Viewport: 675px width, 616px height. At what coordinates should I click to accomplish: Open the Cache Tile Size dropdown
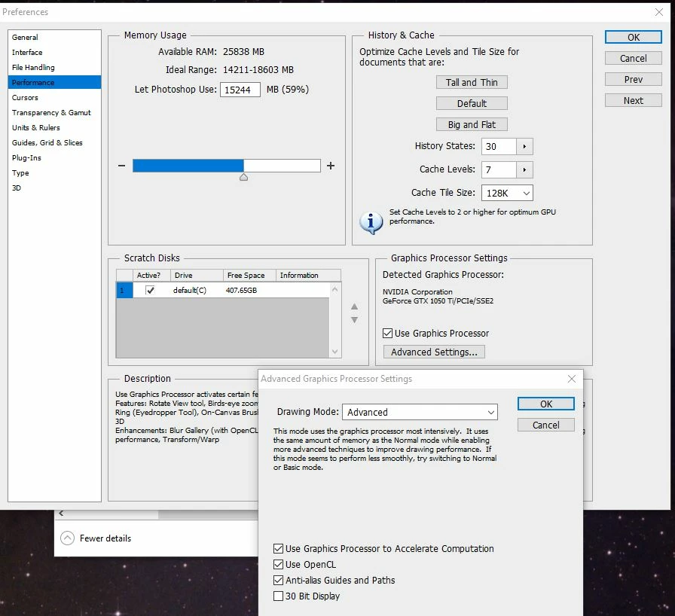pos(507,193)
